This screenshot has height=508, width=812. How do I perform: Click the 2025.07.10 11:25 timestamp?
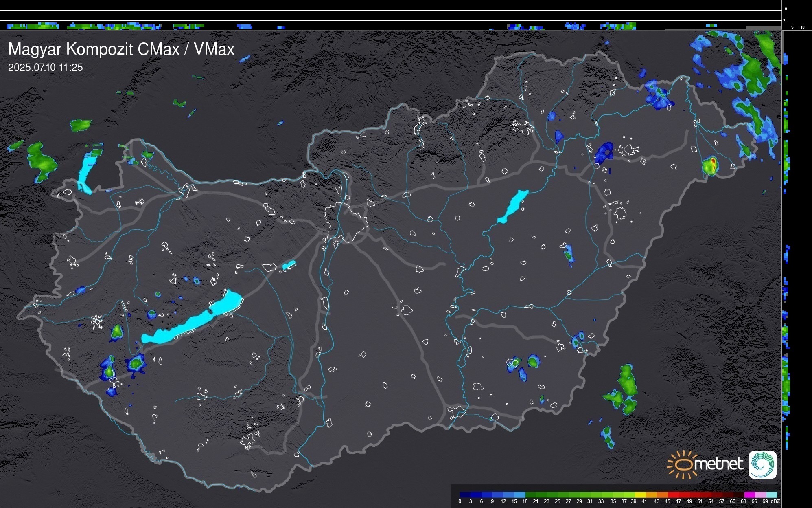(45, 68)
